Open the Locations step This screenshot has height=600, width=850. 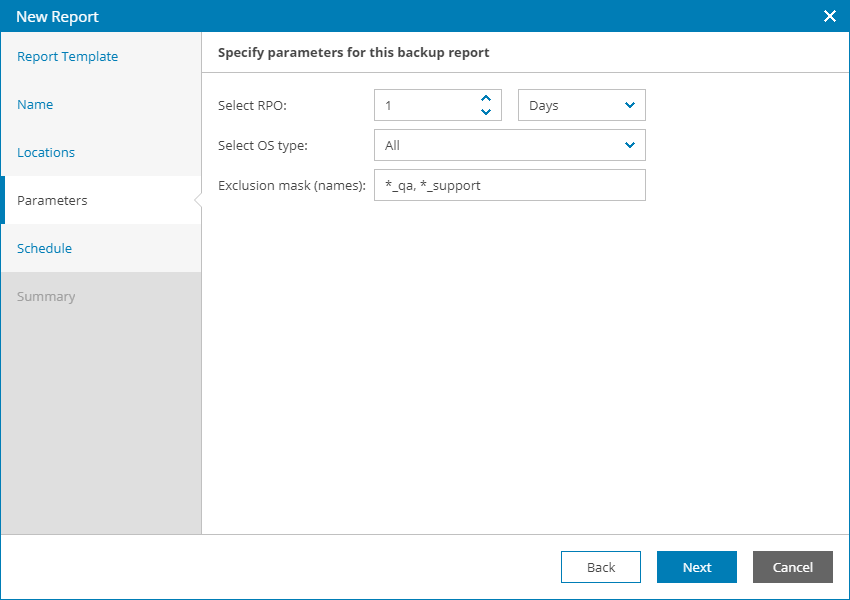46,153
